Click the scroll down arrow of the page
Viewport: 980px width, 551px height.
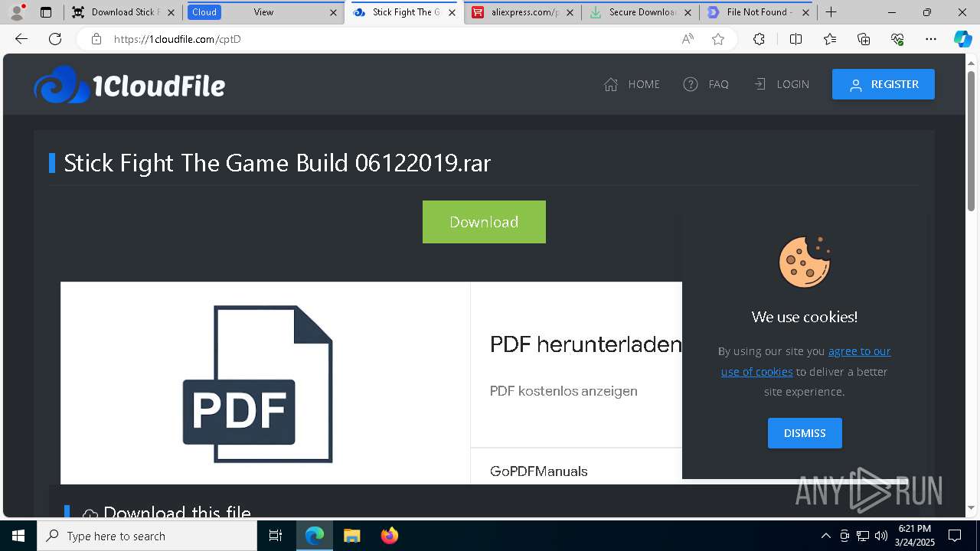[x=972, y=507]
